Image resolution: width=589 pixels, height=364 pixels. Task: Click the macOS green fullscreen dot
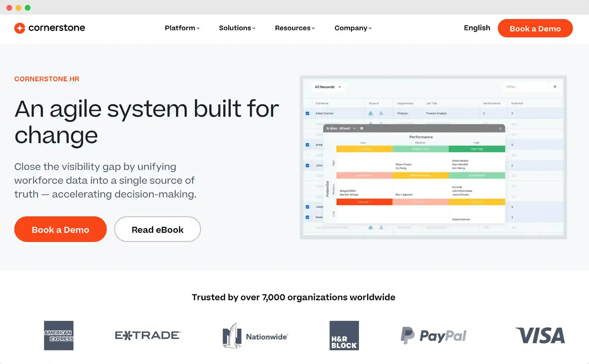click(x=28, y=8)
